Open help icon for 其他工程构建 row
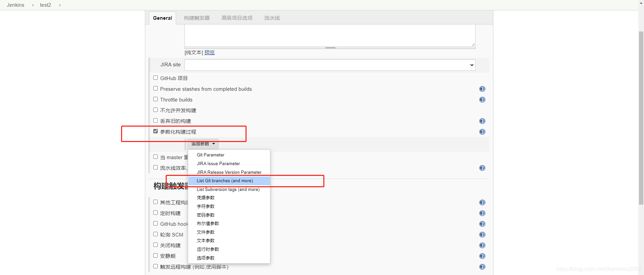The image size is (644, 275). (482, 202)
